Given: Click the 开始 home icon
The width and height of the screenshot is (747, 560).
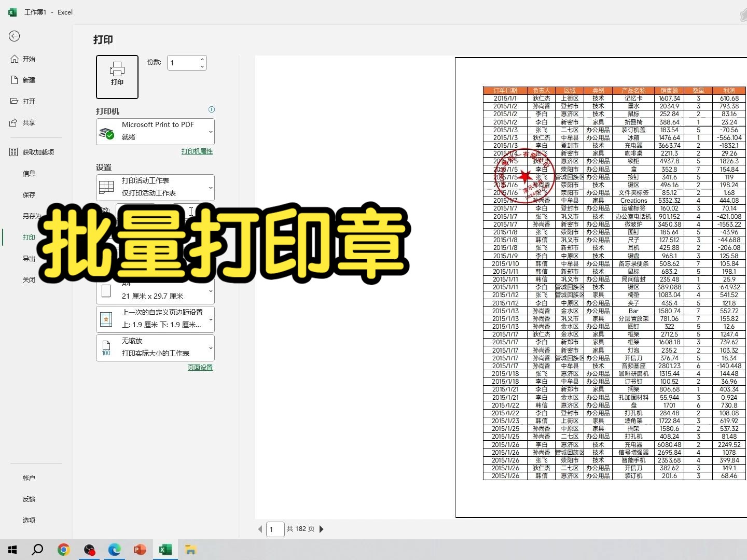Looking at the screenshot, I should click(x=15, y=59).
